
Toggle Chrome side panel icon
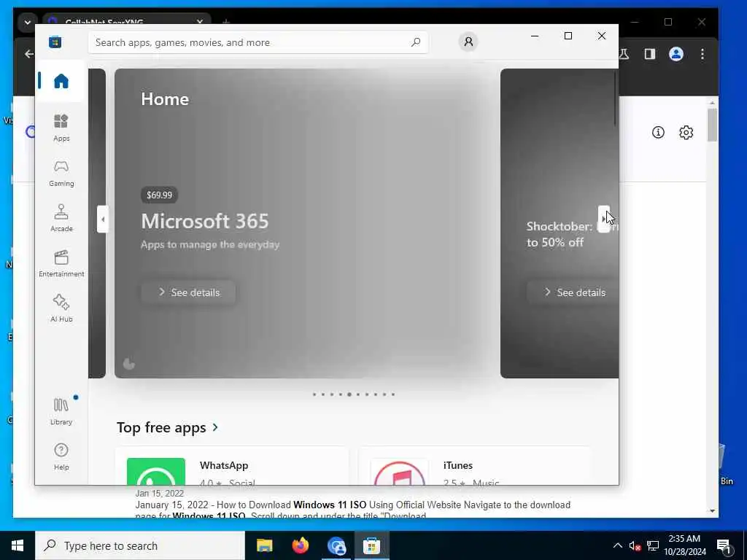(x=650, y=54)
